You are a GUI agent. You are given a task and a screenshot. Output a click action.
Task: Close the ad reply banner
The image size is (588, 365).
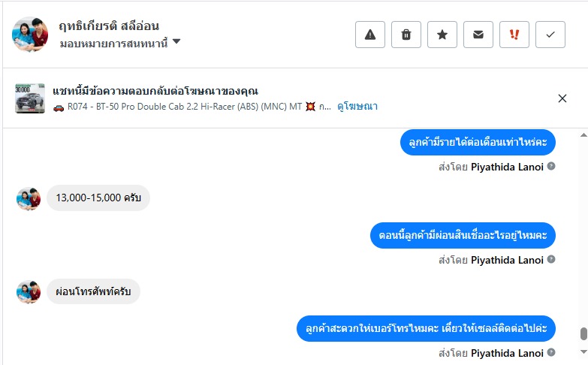(562, 98)
